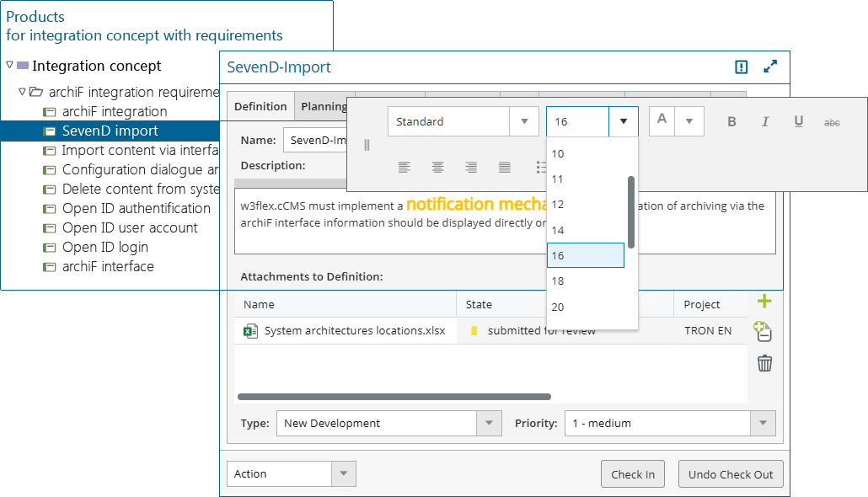This screenshot has height=497, width=868.
Task: Apply italic formatting
Action: pyautogui.click(x=765, y=122)
